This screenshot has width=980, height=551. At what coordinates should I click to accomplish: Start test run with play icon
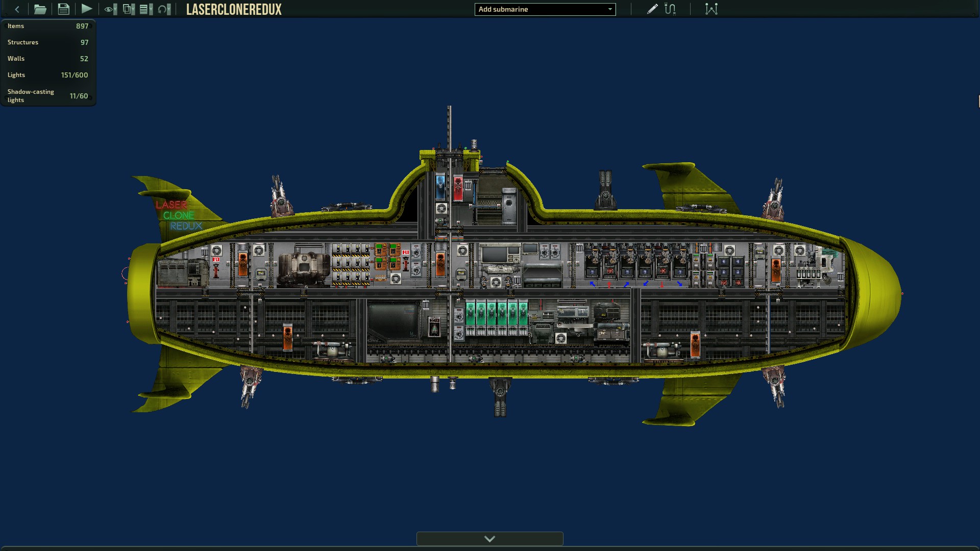click(87, 9)
